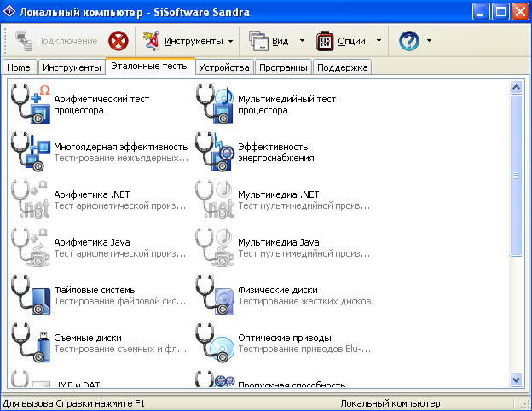Click the Инструменты toolbar button label
The height and width of the screenshot is (411, 532).
(x=194, y=41)
